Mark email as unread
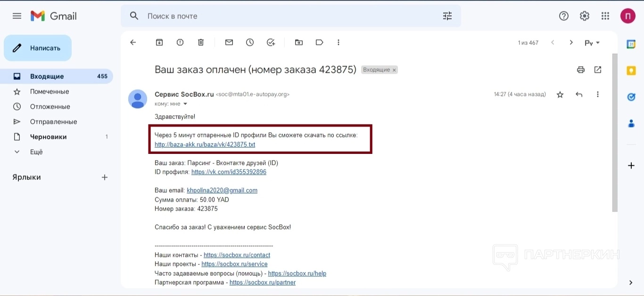644x296 pixels. pyautogui.click(x=229, y=42)
